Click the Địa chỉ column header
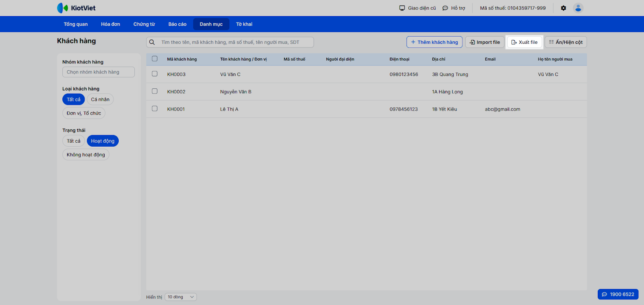644x305 pixels. click(x=439, y=59)
